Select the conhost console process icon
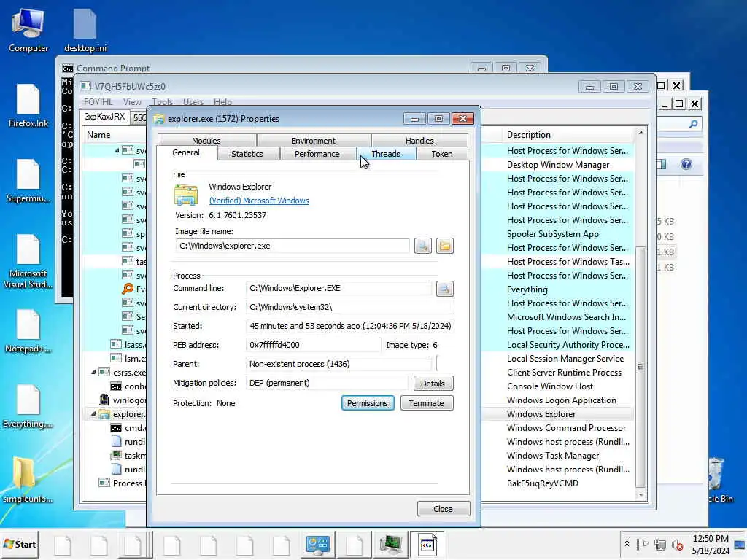 click(x=116, y=386)
